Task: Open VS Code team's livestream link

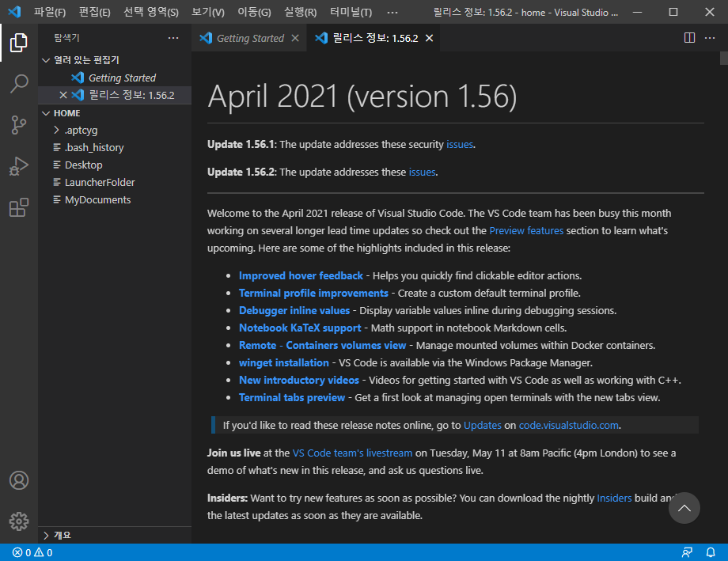Action: [x=352, y=453]
